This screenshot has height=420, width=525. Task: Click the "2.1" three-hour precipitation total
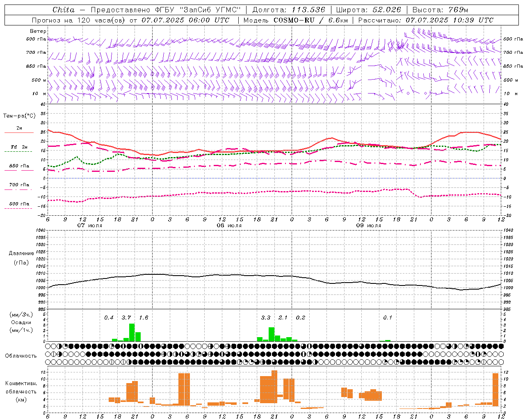pyautogui.click(x=283, y=317)
